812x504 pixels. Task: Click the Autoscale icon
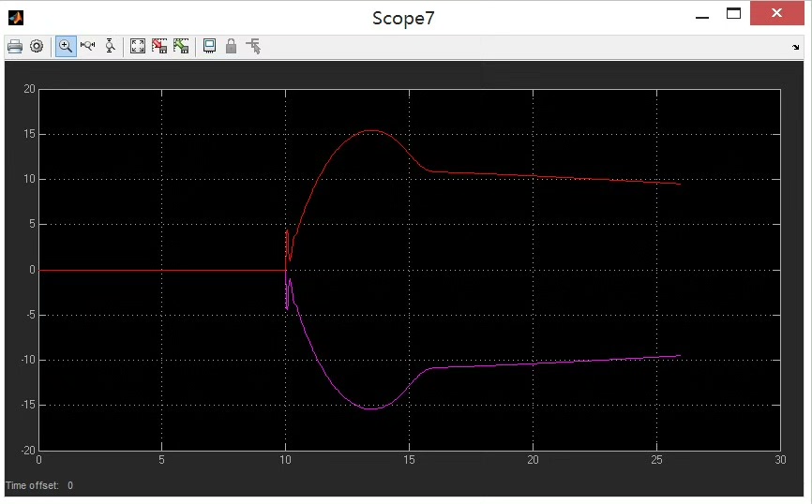point(138,47)
